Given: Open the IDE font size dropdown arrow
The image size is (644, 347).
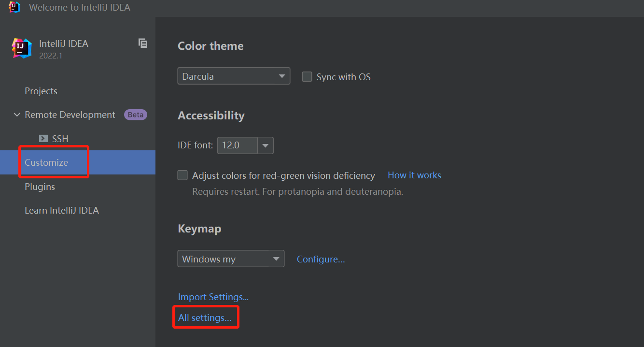Looking at the screenshot, I should [266, 145].
